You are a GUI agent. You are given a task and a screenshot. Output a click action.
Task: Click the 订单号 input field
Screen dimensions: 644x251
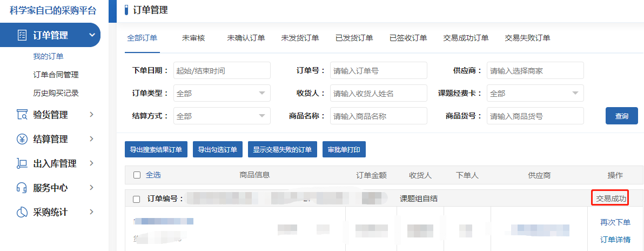pyautogui.click(x=378, y=70)
